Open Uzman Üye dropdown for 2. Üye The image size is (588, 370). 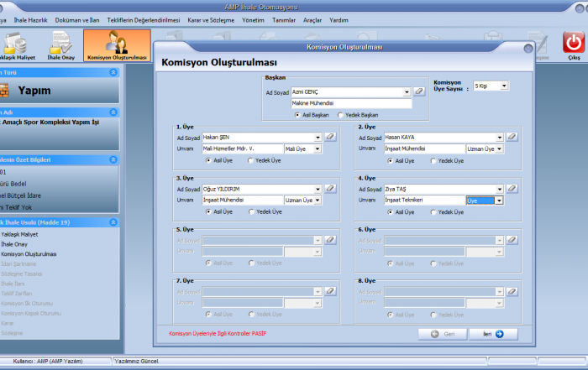click(499, 149)
